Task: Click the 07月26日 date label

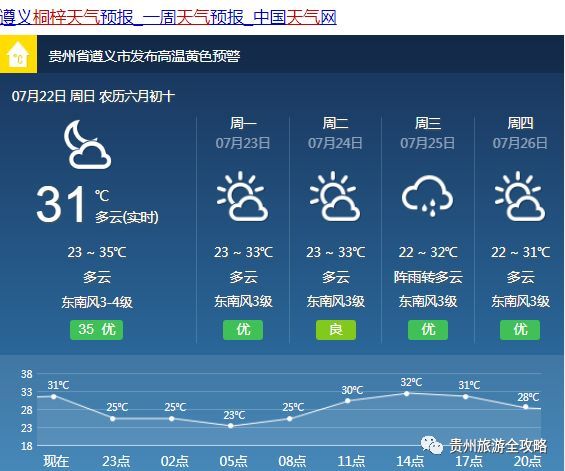Action: [x=520, y=143]
